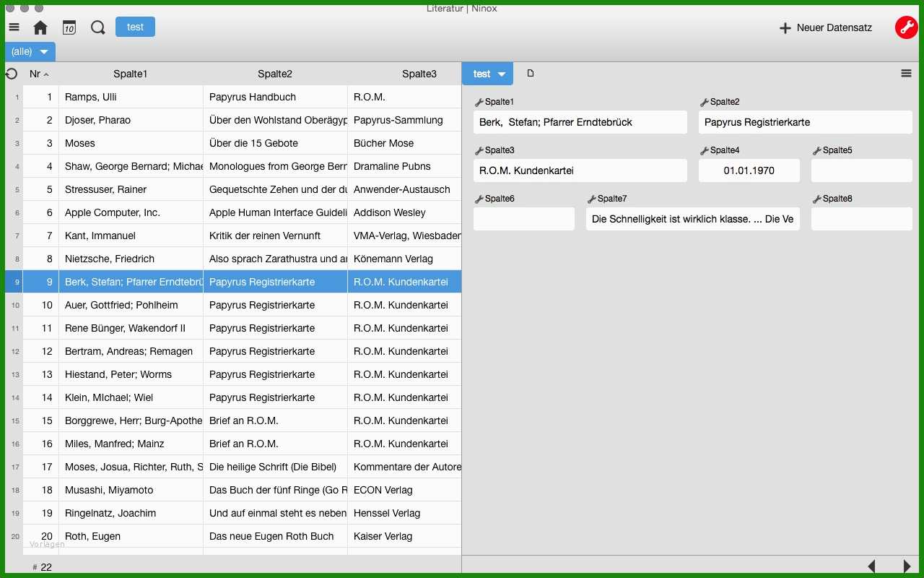Image resolution: width=924 pixels, height=578 pixels.
Task: Click the empty Spalte8 field
Action: [862, 219]
